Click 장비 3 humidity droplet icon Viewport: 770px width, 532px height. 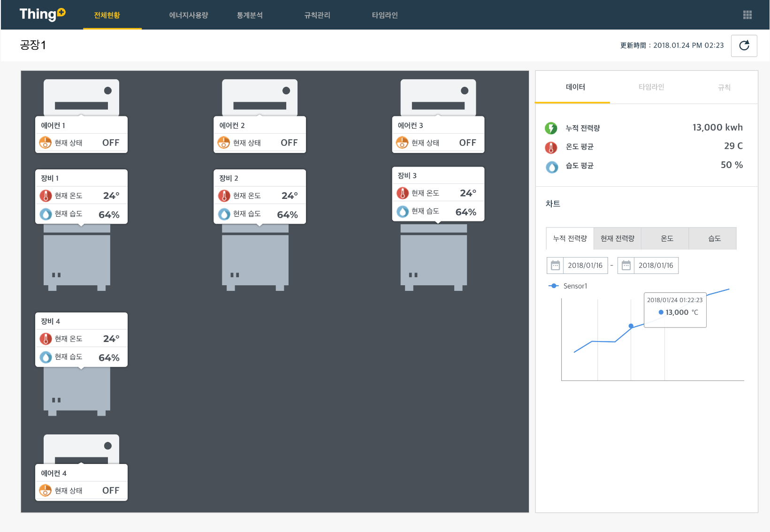403,212
